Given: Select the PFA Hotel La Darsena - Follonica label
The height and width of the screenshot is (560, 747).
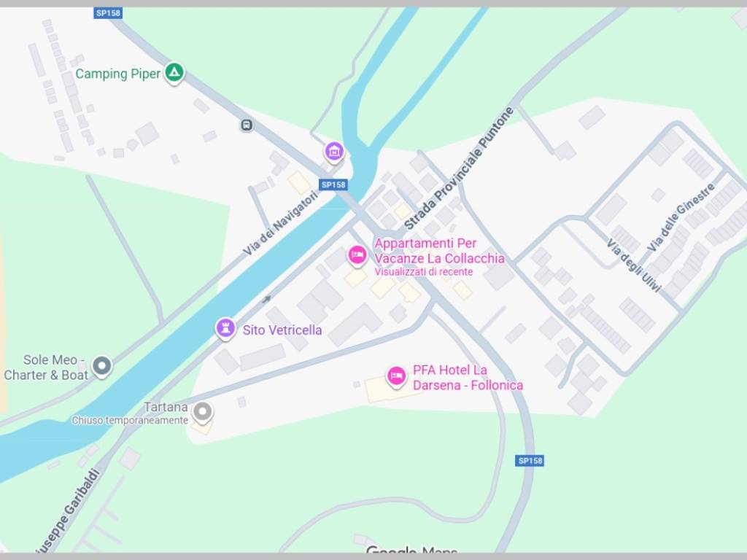Looking at the screenshot, I should pos(468,378).
